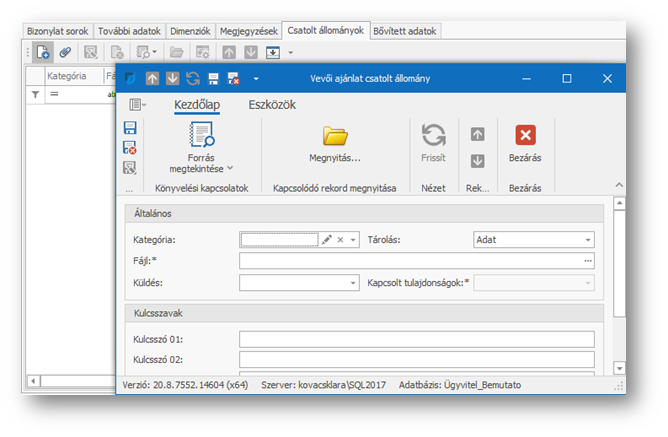Viewport: 668px width, 437px height.
Task: Click the refresh icon in dialog title bar
Action: point(192,78)
